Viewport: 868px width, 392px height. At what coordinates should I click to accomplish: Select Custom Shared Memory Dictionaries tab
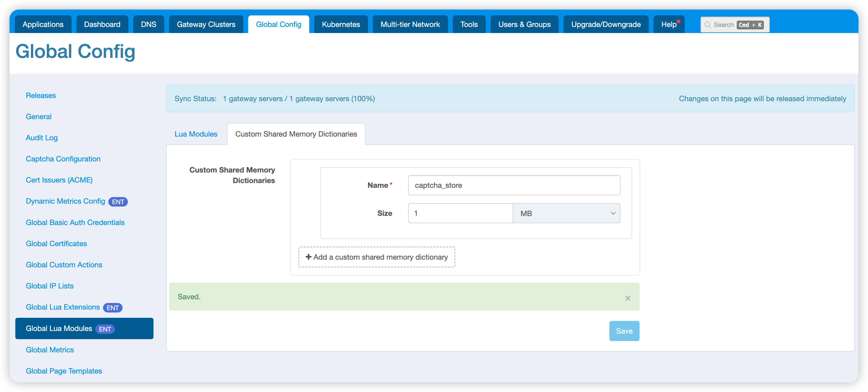pyautogui.click(x=296, y=134)
